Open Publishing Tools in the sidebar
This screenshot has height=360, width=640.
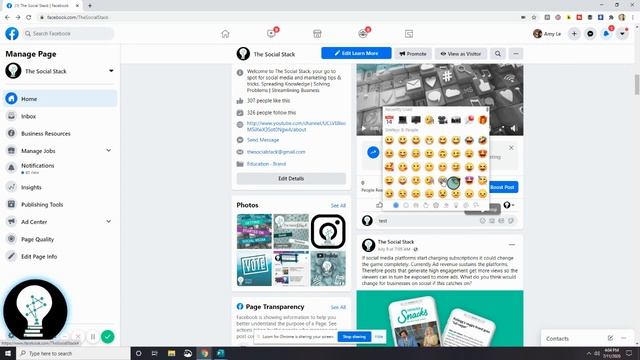pyautogui.click(x=60, y=204)
